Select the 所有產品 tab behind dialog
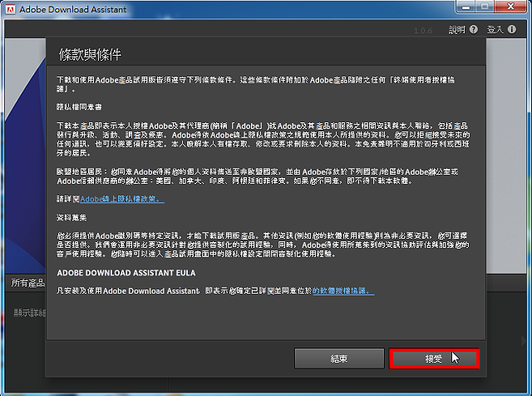Screen dimensions: 532x396 pyautogui.click(x=27, y=283)
